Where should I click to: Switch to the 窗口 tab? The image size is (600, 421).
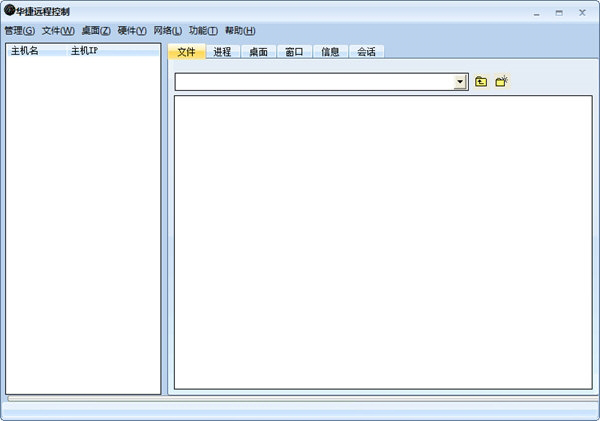coord(294,52)
